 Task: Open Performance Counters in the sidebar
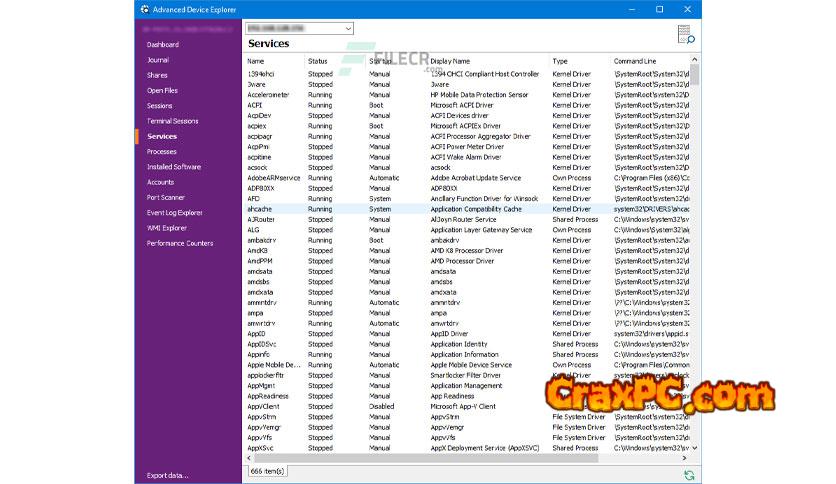[x=180, y=243]
